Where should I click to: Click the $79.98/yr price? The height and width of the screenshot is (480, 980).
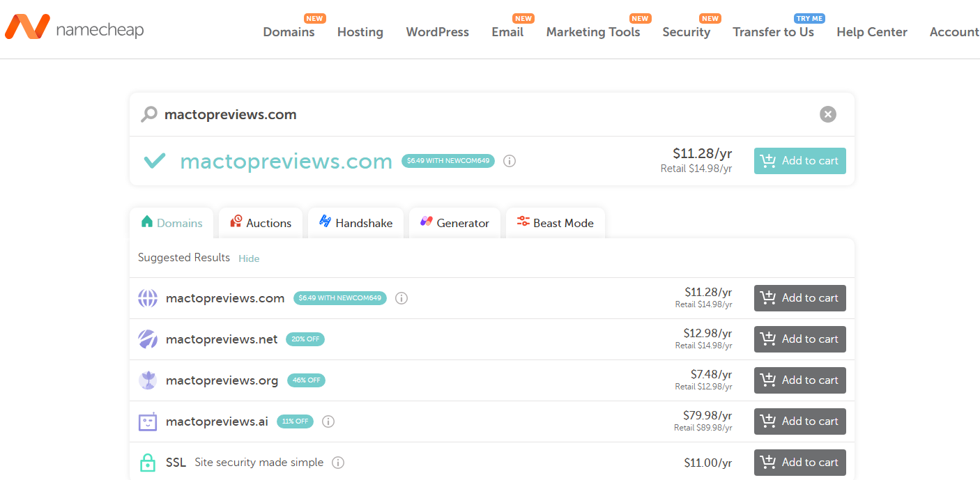[x=707, y=415]
